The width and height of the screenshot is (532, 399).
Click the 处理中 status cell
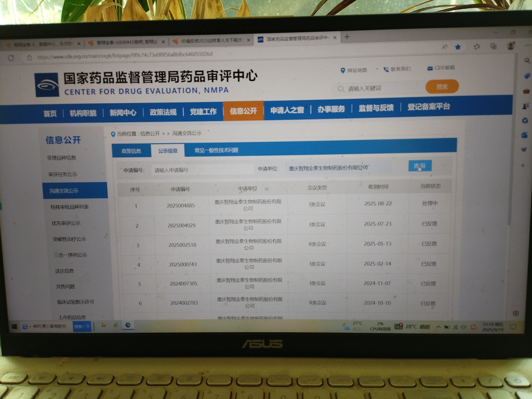pyautogui.click(x=430, y=203)
